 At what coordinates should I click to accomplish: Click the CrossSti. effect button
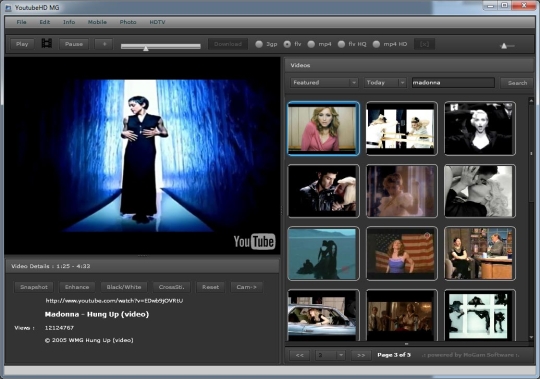coord(172,287)
